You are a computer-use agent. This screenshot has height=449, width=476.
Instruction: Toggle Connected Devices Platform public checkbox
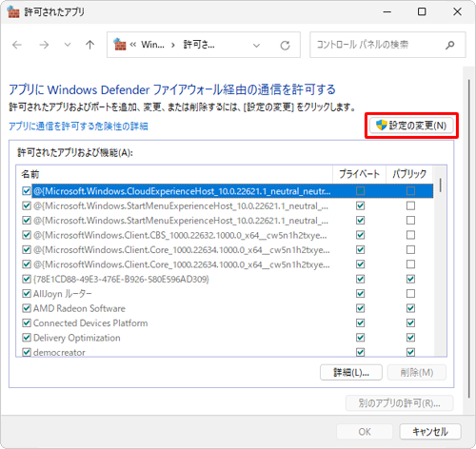click(x=410, y=322)
